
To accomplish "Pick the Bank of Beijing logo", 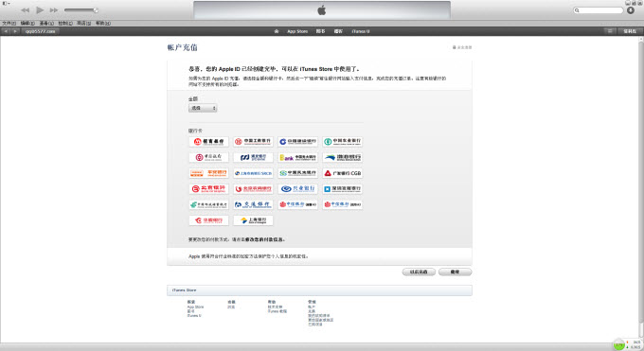I will coord(208,189).
